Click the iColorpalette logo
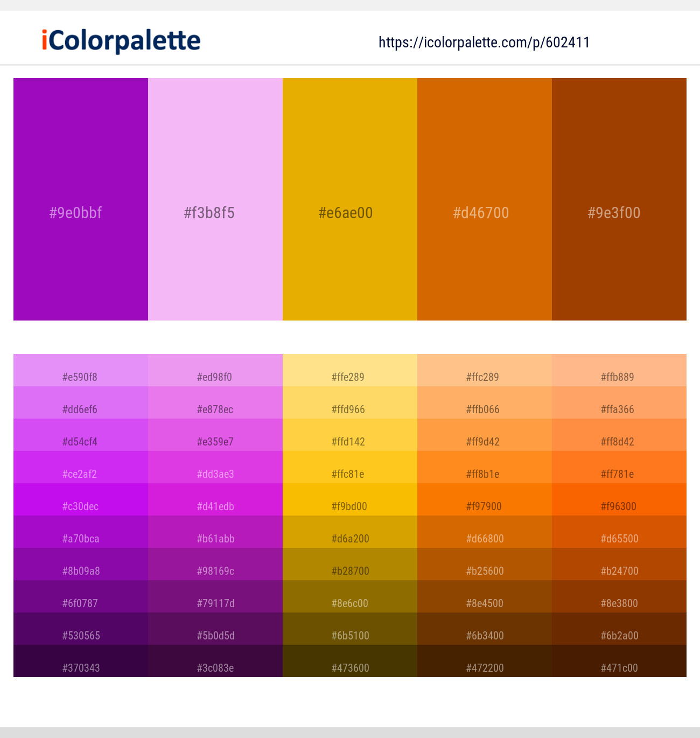This screenshot has height=738, width=700. 121,41
